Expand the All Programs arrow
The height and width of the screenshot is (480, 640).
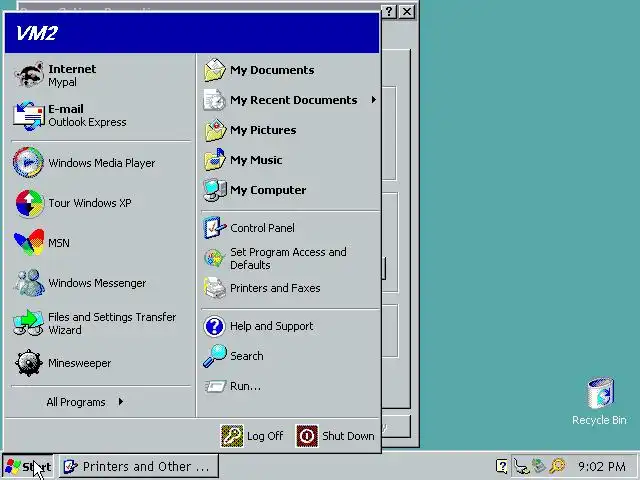click(x=121, y=402)
